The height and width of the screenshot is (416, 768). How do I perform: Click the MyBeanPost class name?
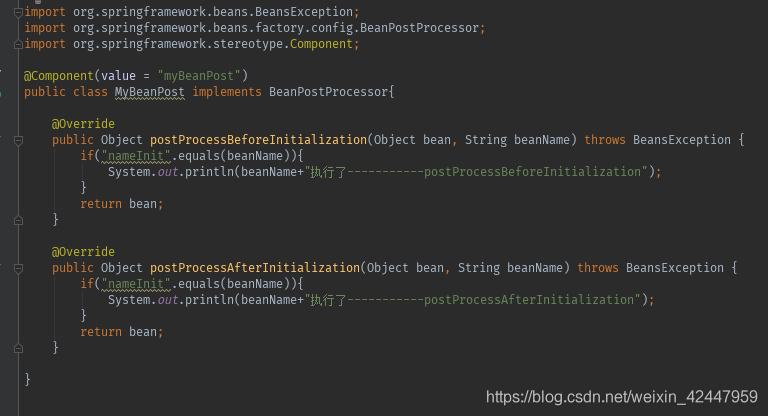pyautogui.click(x=149, y=92)
